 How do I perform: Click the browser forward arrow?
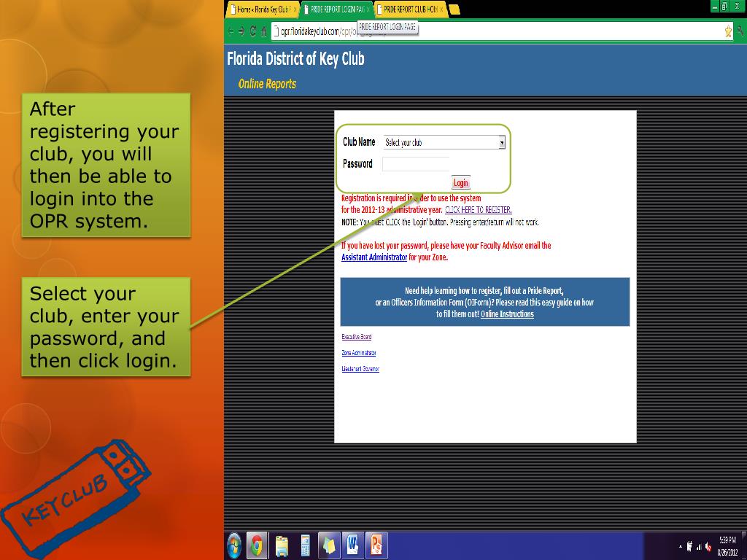tap(241, 31)
